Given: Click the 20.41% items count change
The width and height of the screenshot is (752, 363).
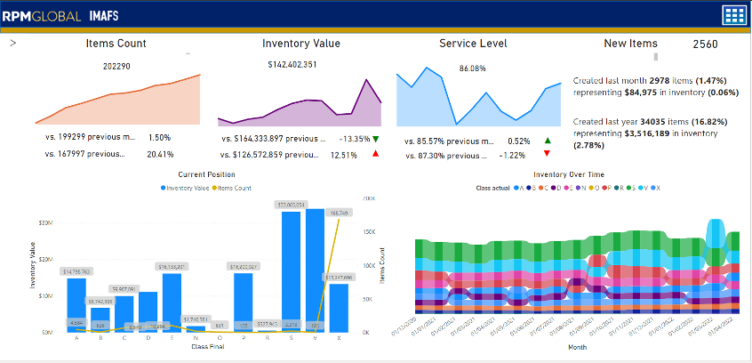Looking at the screenshot, I should pyautogui.click(x=160, y=154).
